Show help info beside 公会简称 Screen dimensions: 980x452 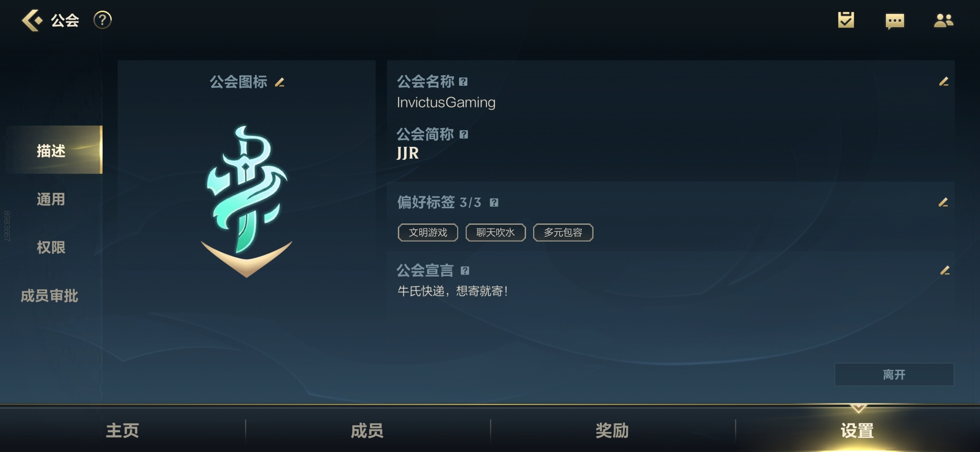(x=464, y=134)
